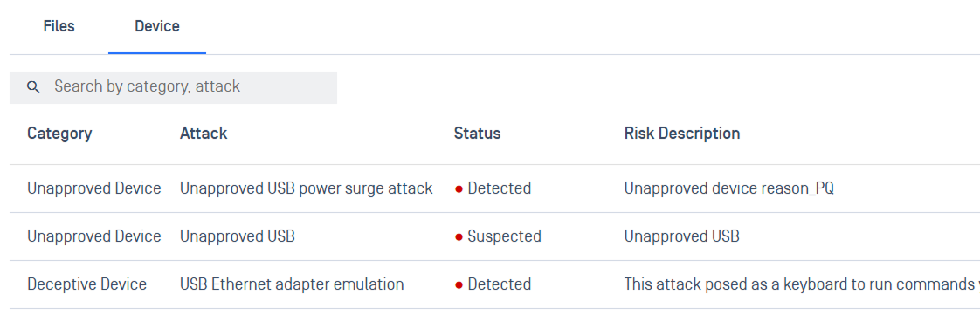Click the Risk Description column header
Viewport: 980px width, 322px height.
(x=682, y=133)
